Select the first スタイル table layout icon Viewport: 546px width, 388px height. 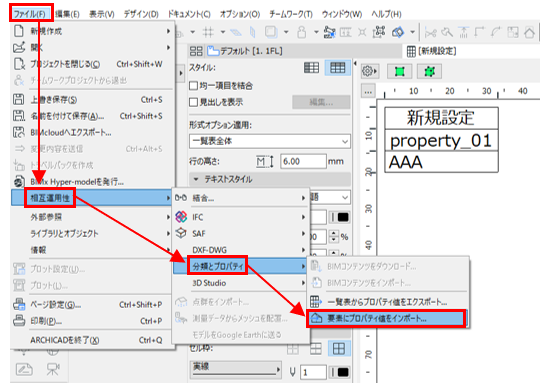311,68
